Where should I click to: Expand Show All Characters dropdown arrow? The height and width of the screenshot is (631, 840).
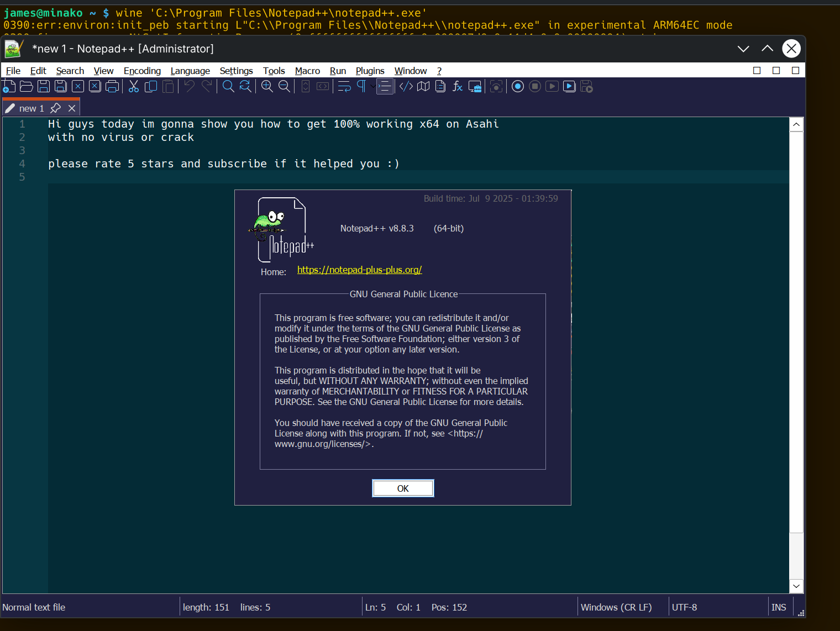click(373, 86)
